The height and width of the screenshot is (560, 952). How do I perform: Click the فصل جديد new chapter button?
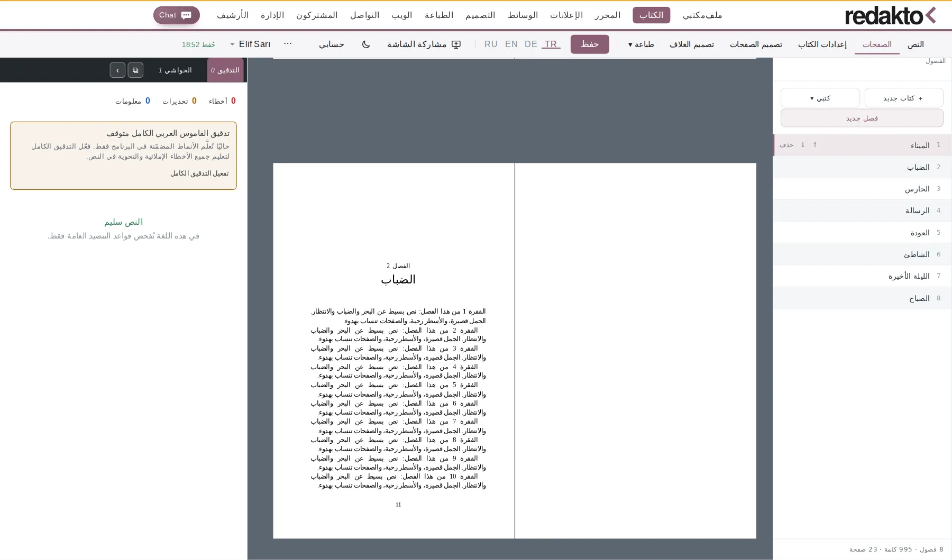862,118
